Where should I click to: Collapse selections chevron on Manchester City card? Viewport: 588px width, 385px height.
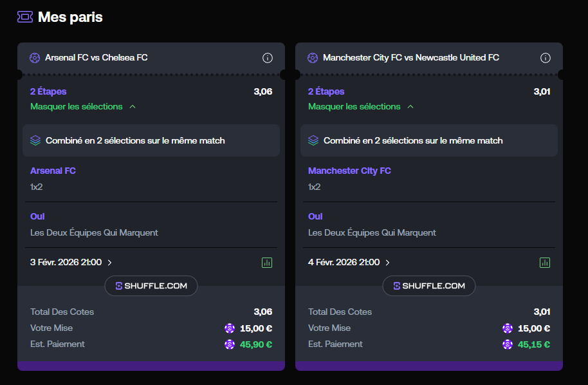coord(410,107)
